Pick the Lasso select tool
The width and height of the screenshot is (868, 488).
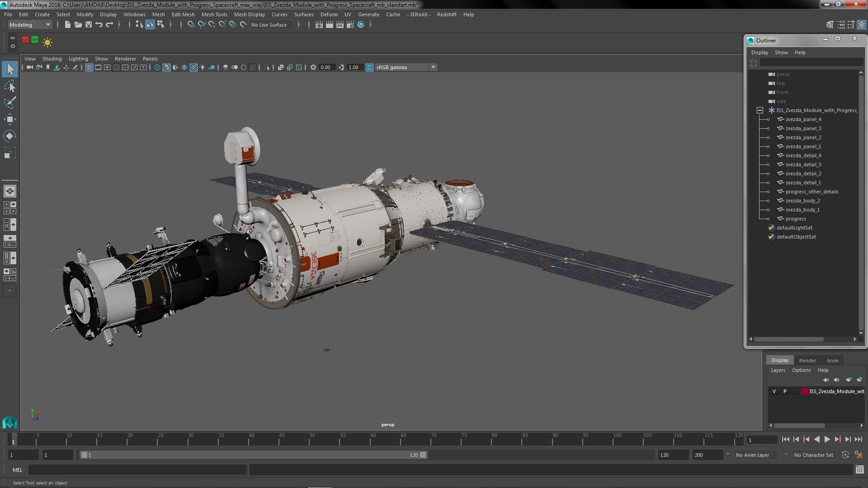(9, 86)
